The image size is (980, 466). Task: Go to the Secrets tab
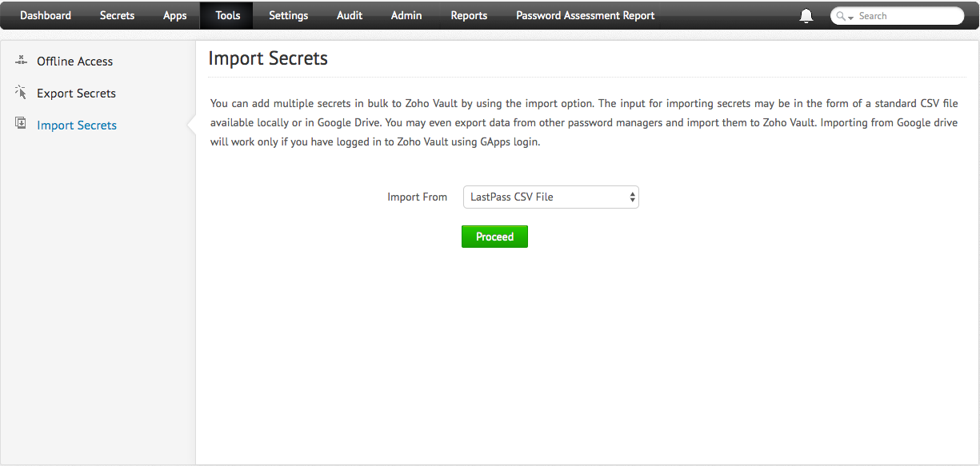pyautogui.click(x=117, y=15)
